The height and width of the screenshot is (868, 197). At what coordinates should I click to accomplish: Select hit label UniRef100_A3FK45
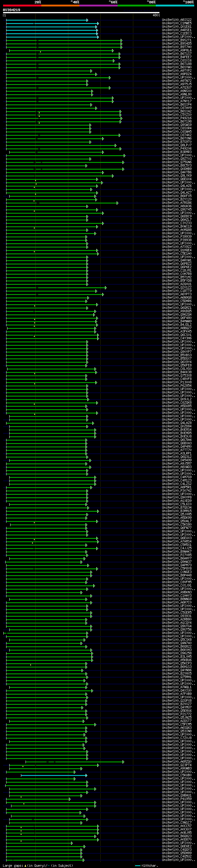coord(177,331)
